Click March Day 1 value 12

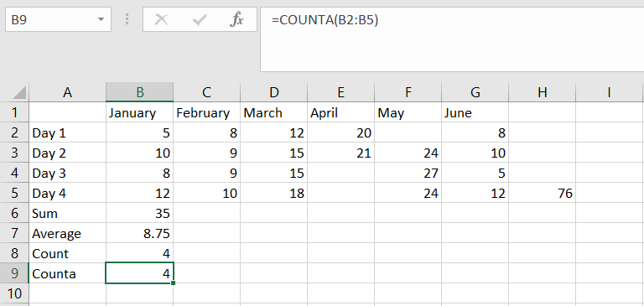[x=274, y=132]
